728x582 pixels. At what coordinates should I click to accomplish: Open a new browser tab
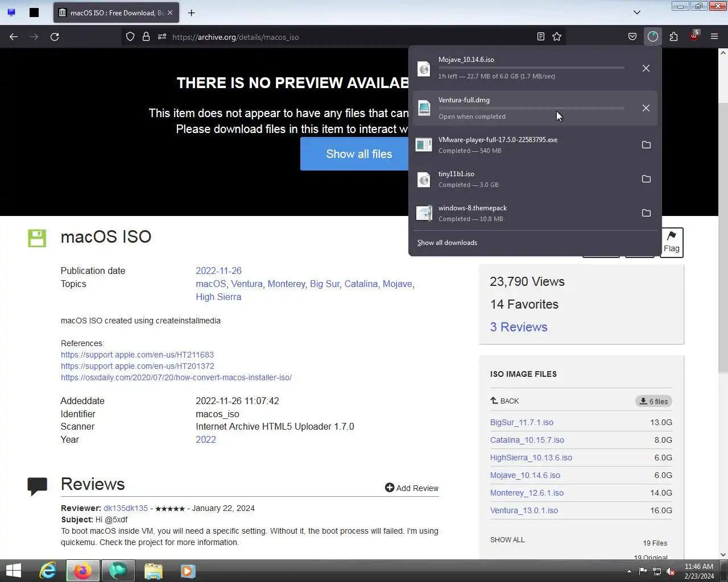click(192, 13)
